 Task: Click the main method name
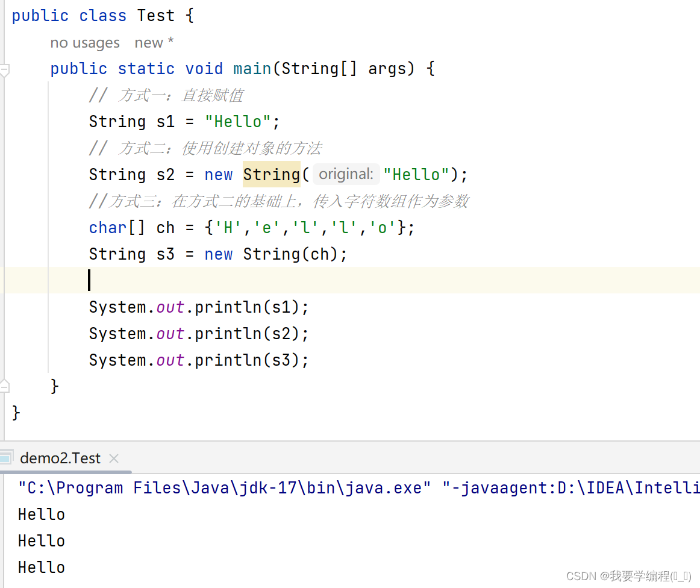tap(252, 69)
